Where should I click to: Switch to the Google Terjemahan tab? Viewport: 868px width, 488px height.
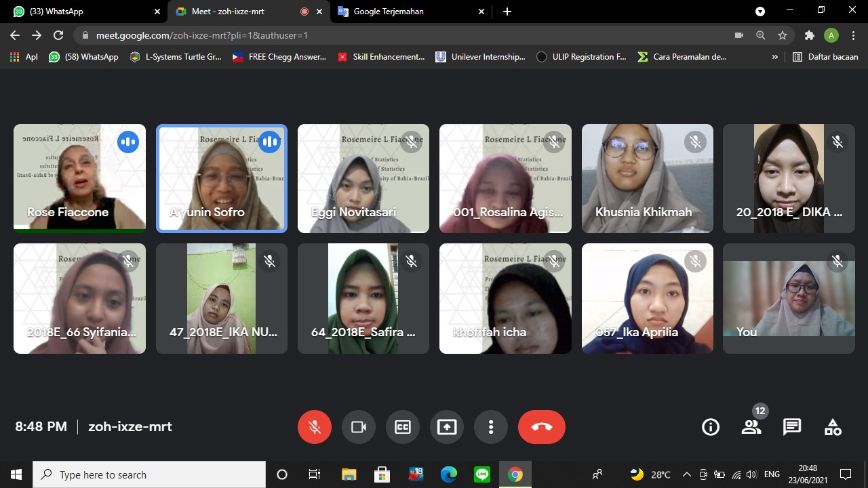pos(407,12)
